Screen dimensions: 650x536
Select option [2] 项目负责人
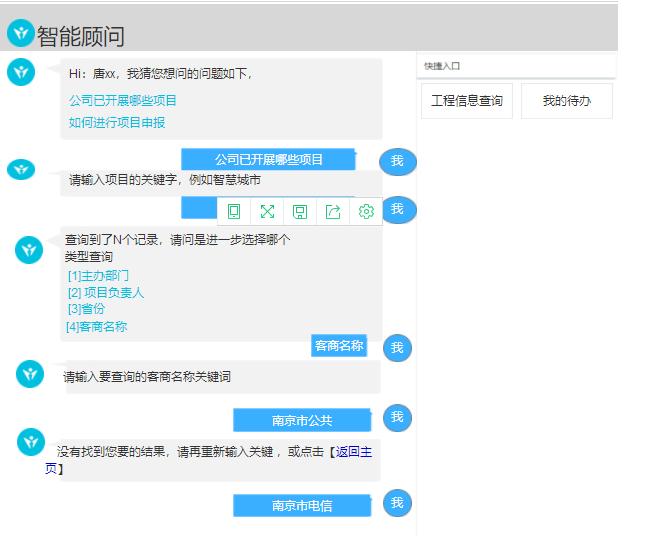(106, 292)
